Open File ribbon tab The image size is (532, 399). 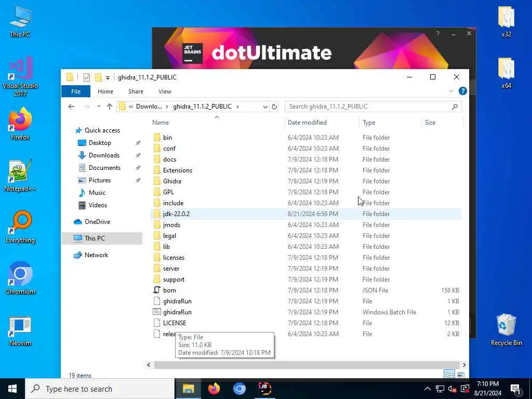[76, 91]
